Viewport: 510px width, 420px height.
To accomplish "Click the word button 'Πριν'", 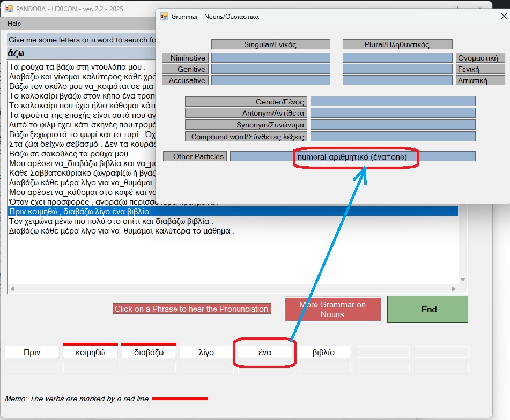I will tap(32, 352).
